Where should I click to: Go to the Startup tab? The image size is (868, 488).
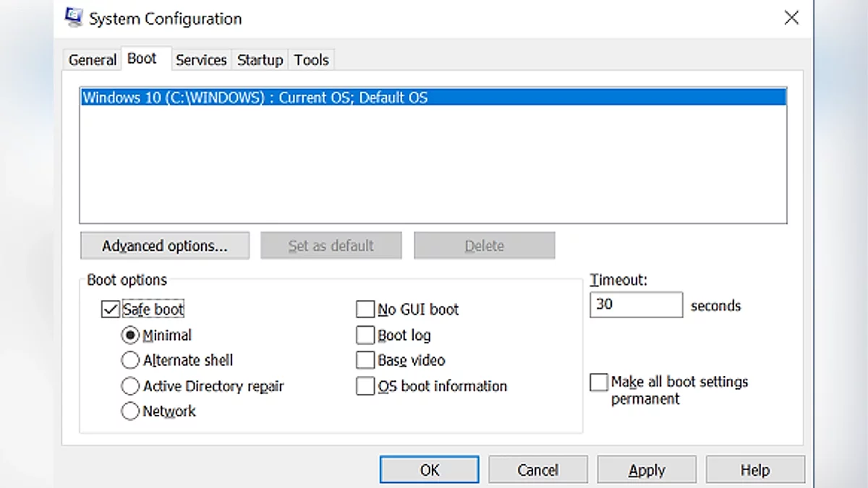(260, 60)
